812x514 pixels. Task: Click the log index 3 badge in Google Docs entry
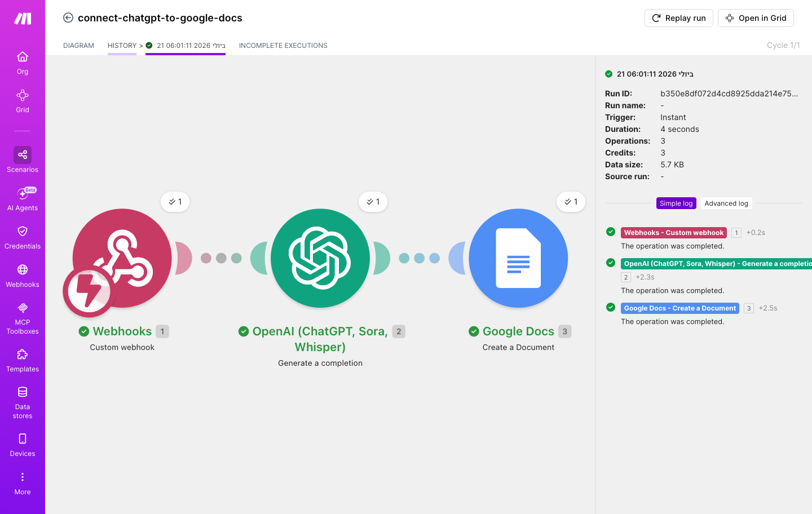[749, 308]
